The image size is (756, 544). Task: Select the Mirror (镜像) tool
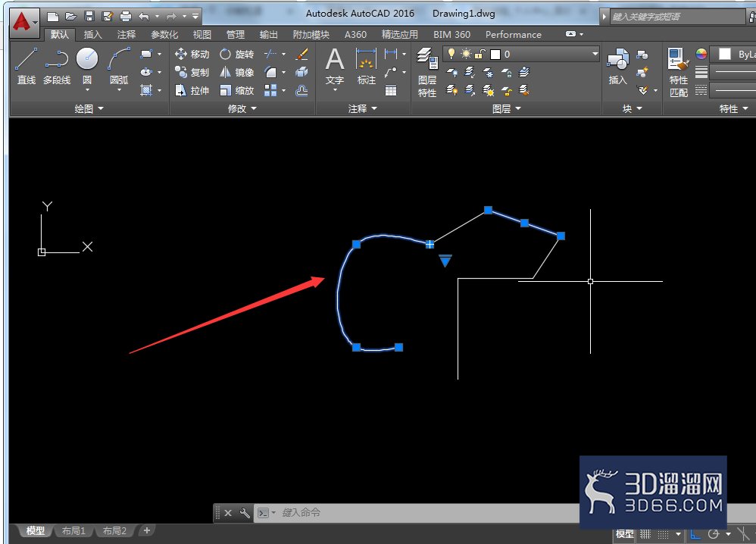(237, 72)
